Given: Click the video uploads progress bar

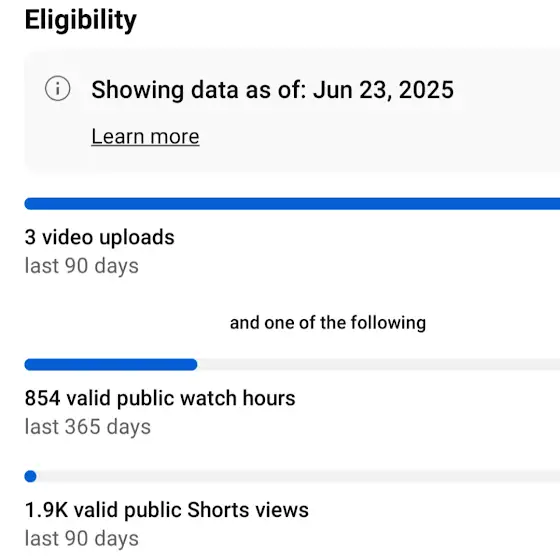Looking at the screenshot, I should 292,204.
